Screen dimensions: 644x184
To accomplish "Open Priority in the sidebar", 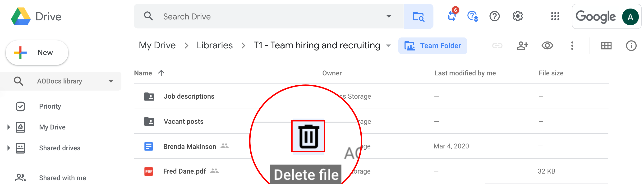I will click(50, 106).
